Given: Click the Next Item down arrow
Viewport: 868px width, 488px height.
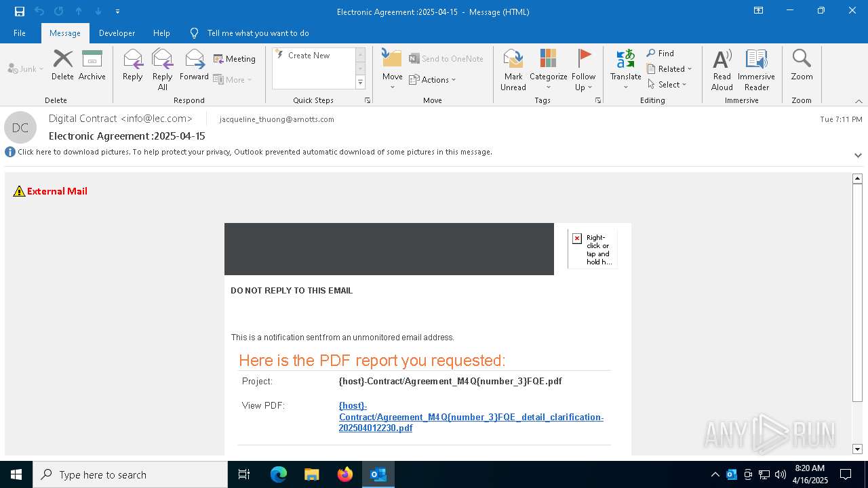Looking at the screenshot, I should click(98, 12).
